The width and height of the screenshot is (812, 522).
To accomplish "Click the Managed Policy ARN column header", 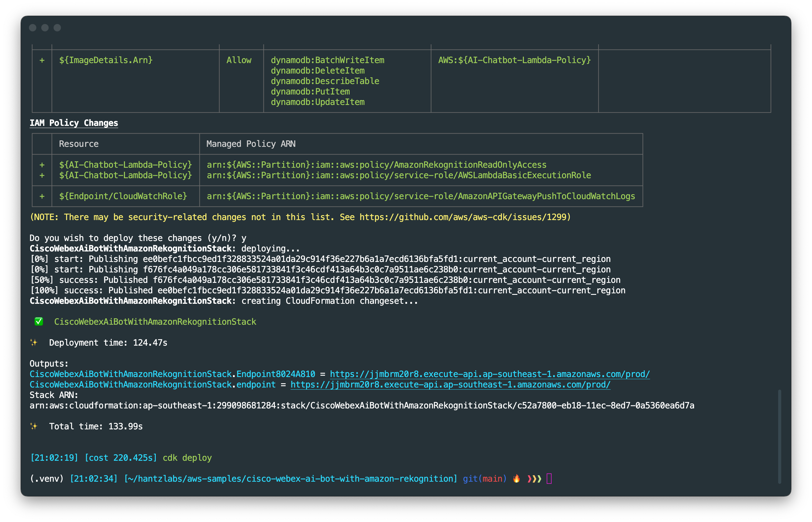I will tap(251, 144).
